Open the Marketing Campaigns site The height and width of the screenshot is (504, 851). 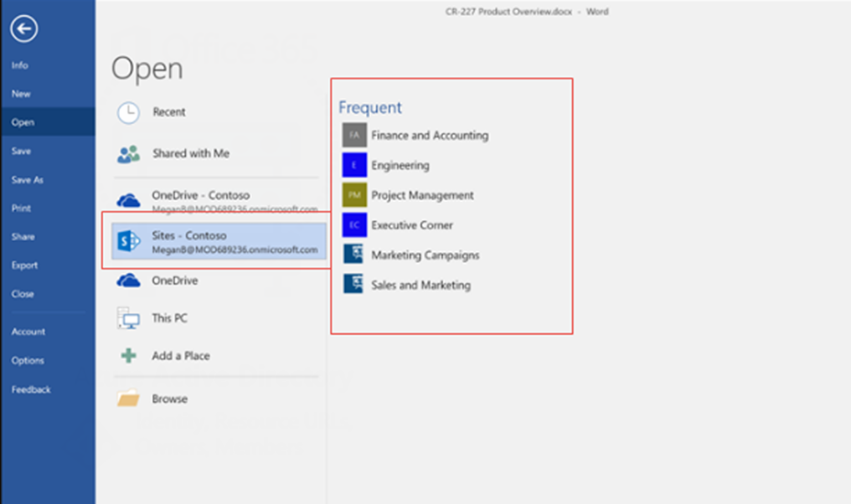click(425, 255)
